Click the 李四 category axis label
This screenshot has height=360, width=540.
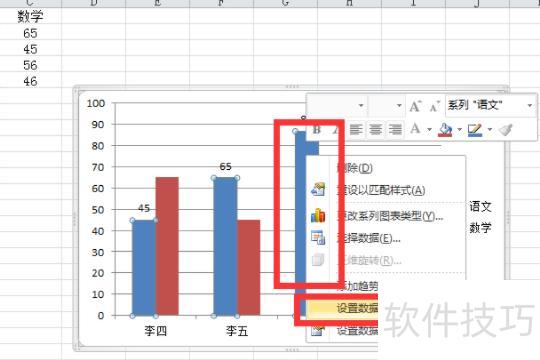point(156,331)
